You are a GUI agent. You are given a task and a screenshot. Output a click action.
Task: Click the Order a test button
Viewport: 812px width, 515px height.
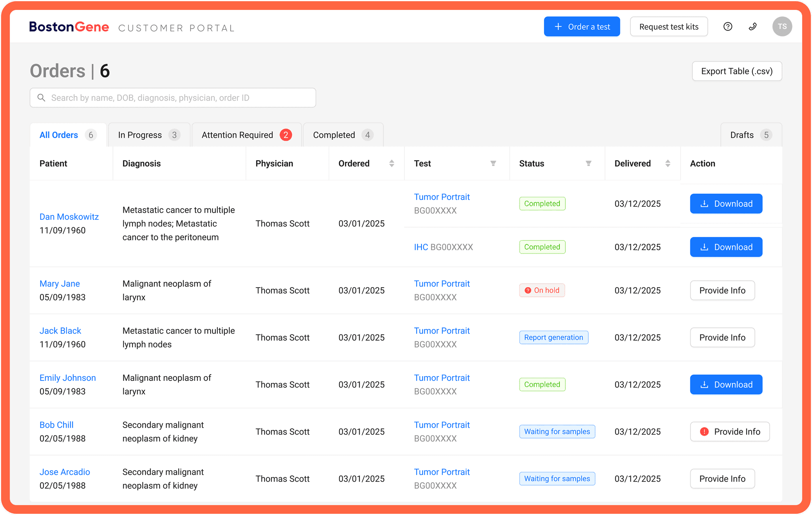pos(582,27)
